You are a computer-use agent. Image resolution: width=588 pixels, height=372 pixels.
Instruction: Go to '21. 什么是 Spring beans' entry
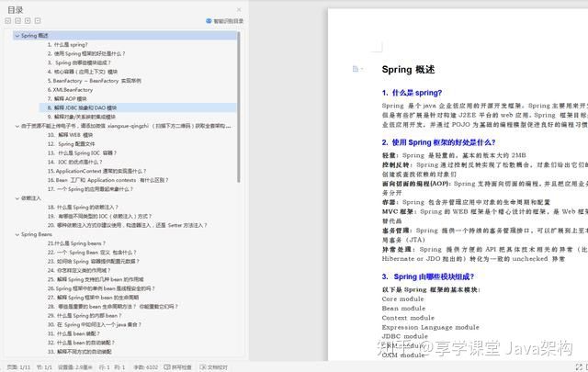76,243
